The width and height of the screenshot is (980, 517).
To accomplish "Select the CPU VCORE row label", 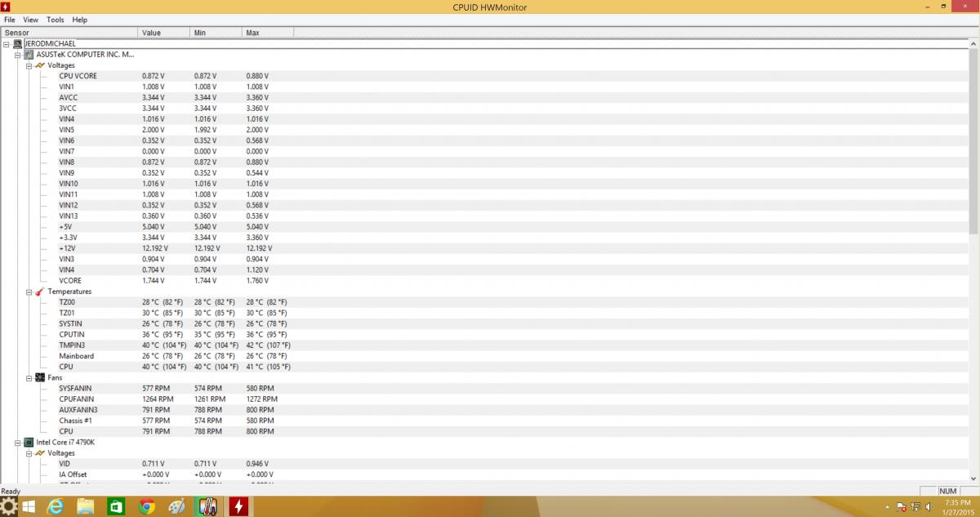I will (x=78, y=76).
